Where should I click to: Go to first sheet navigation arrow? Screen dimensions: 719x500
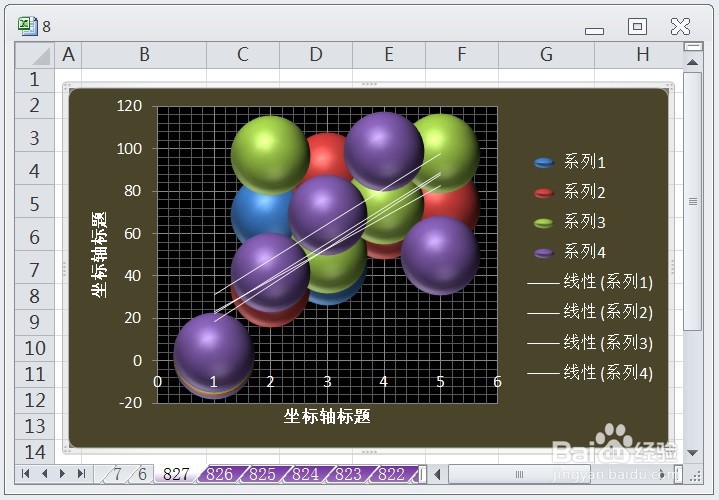(x=26, y=473)
